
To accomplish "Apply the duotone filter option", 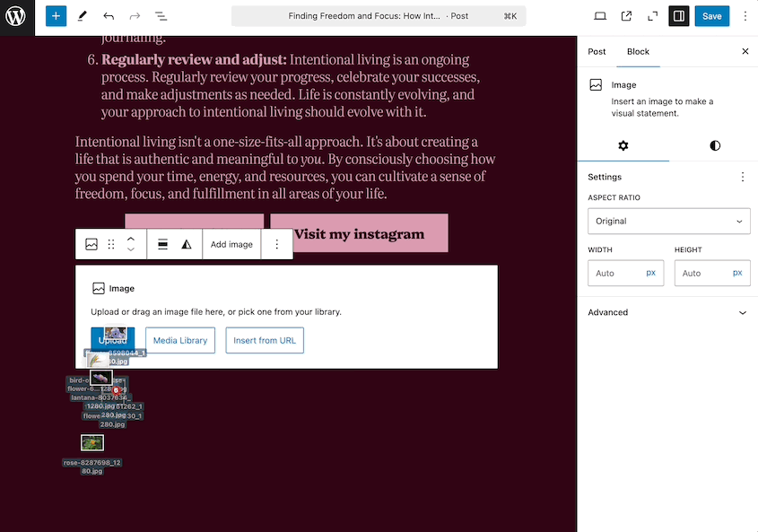I will click(x=186, y=244).
